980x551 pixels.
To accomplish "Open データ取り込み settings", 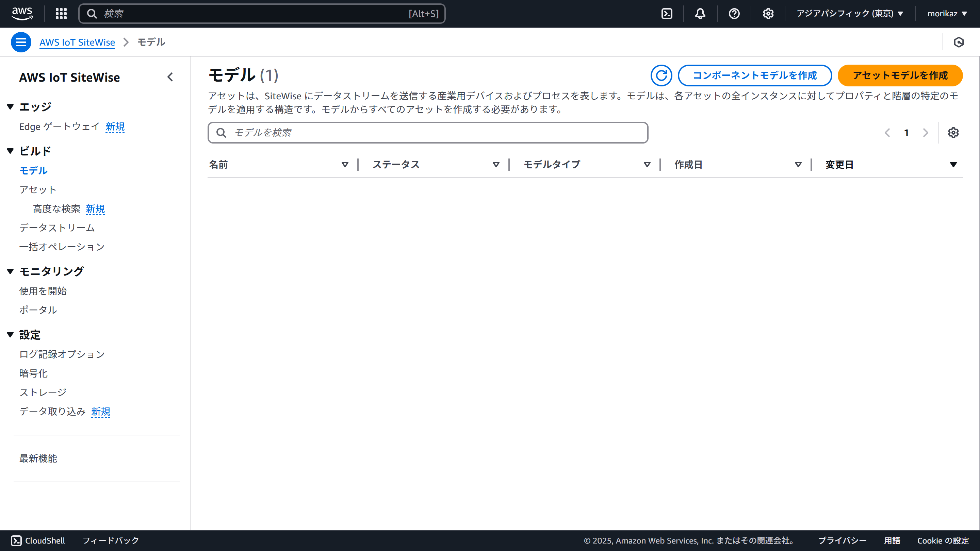I will click(x=52, y=412).
